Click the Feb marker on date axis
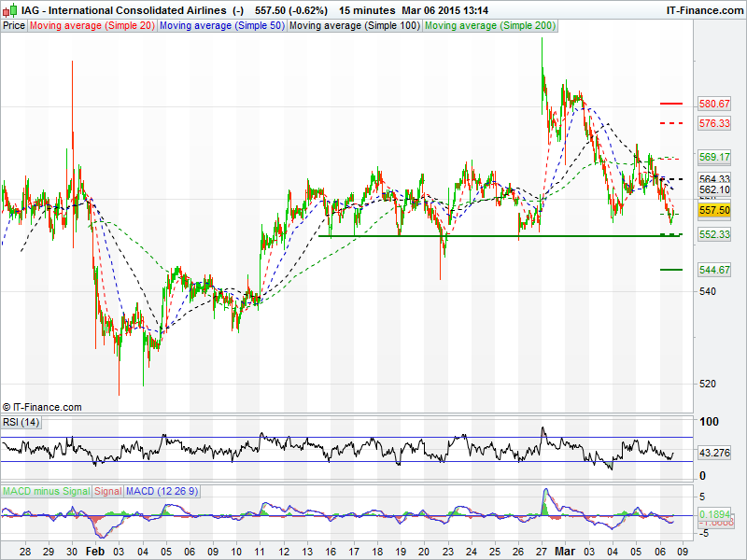This screenshot has width=747, height=560. click(x=97, y=552)
